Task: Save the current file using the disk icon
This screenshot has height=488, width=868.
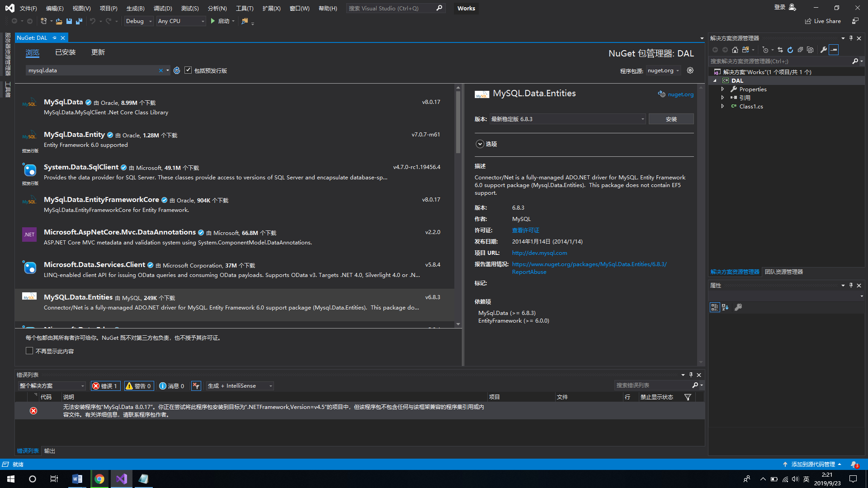Action: (x=69, y=21)
